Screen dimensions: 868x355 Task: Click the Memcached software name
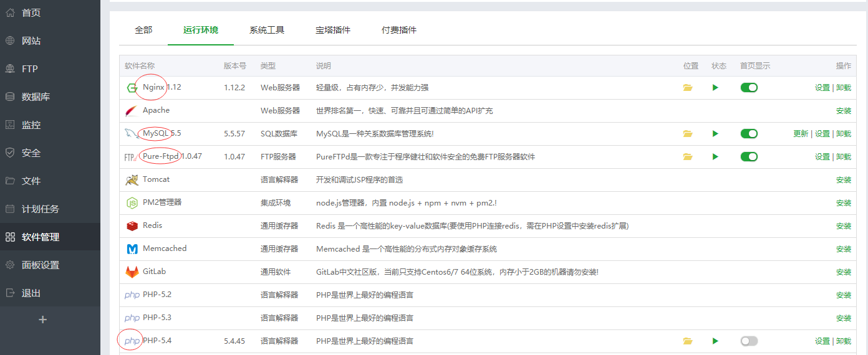click(x=165, y=249)
